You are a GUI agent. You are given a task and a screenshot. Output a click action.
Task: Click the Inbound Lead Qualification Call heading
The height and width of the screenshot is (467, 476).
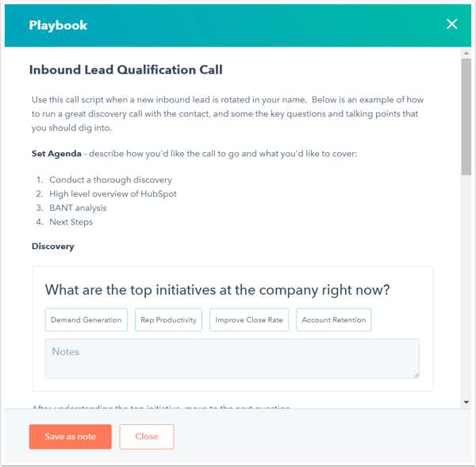tap(125, 70)
